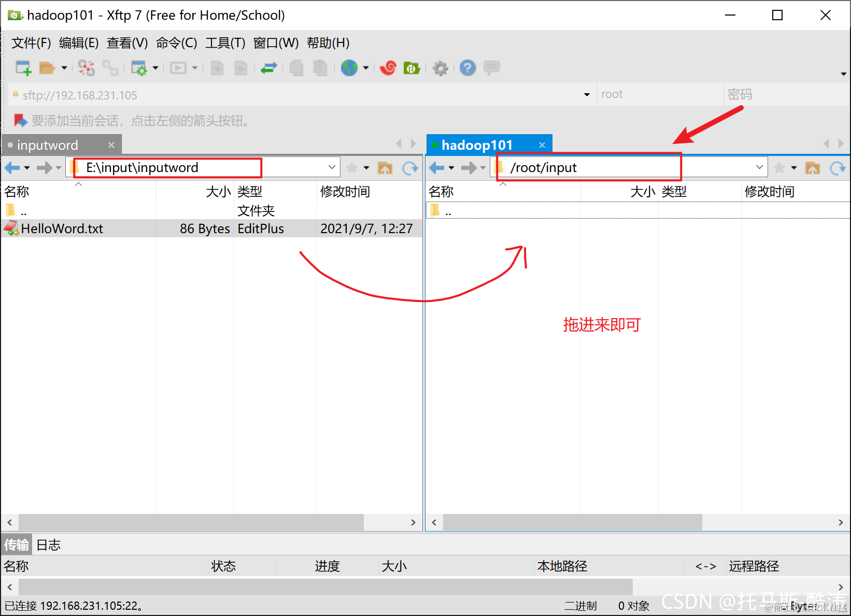Click the Disconnect toolbar icon
The height and width of the screenshot is (616, 851).
coord(87,68)
